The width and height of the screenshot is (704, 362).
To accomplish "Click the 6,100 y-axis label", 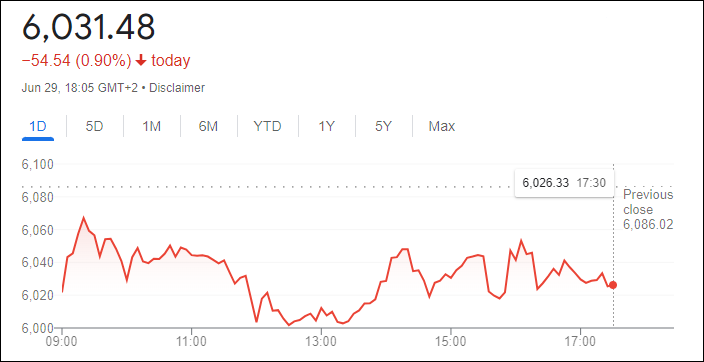I will click(37, 164).
